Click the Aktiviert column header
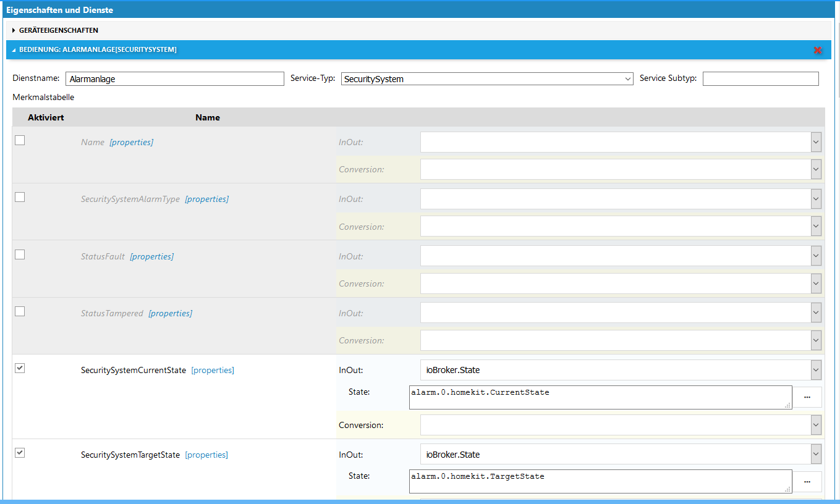The image size is (840, 504). point(46,117)
